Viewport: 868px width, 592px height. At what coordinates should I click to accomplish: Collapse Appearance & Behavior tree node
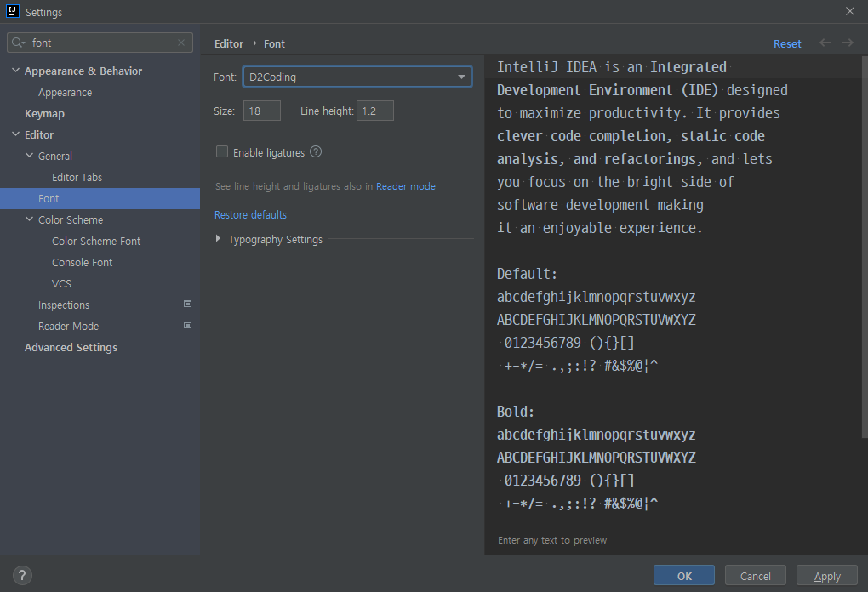(x=15, y=71)
